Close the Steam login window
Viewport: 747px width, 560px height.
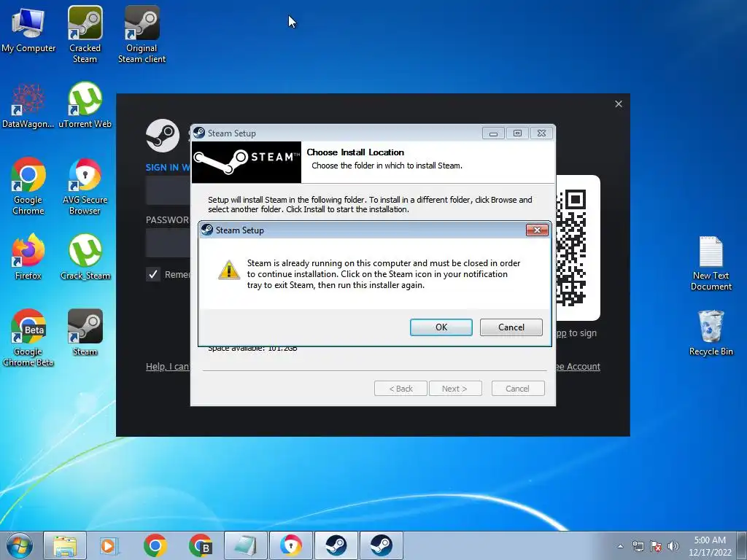(619, 104)
